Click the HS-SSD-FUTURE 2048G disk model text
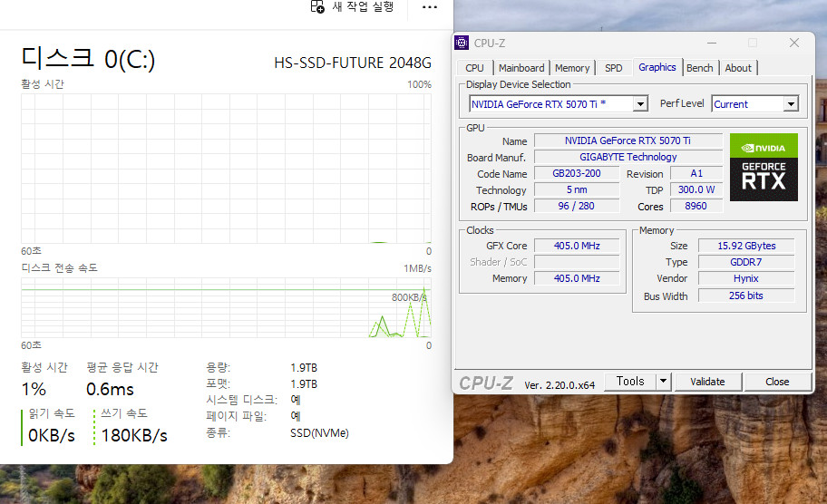Image resolution: width=827 pixels, height=504 pixels. point(353,63)
